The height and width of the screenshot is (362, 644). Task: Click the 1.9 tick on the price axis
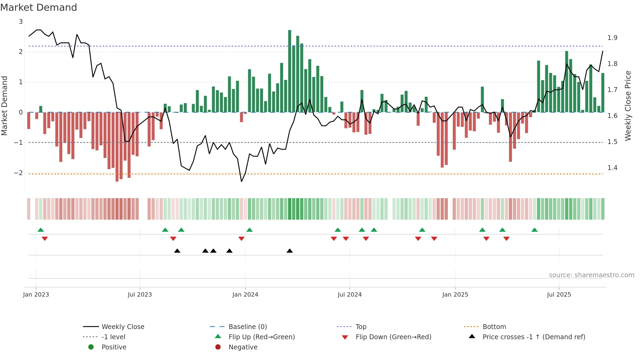pyautogui.click(x=613, y=38)
